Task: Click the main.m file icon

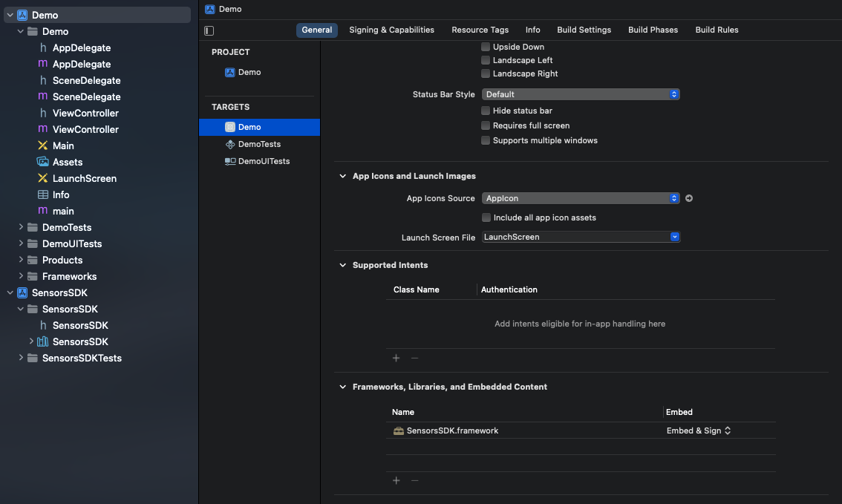Action: pos(43,211)
